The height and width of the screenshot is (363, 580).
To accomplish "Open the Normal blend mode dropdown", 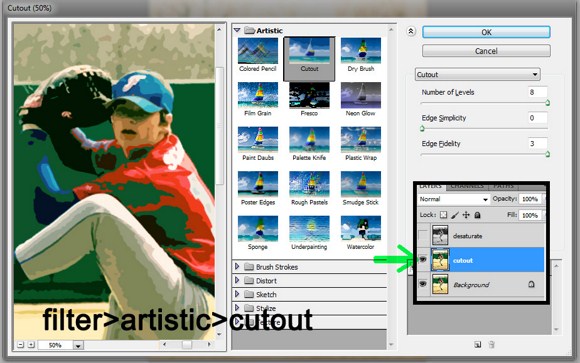I will (453, 199).
